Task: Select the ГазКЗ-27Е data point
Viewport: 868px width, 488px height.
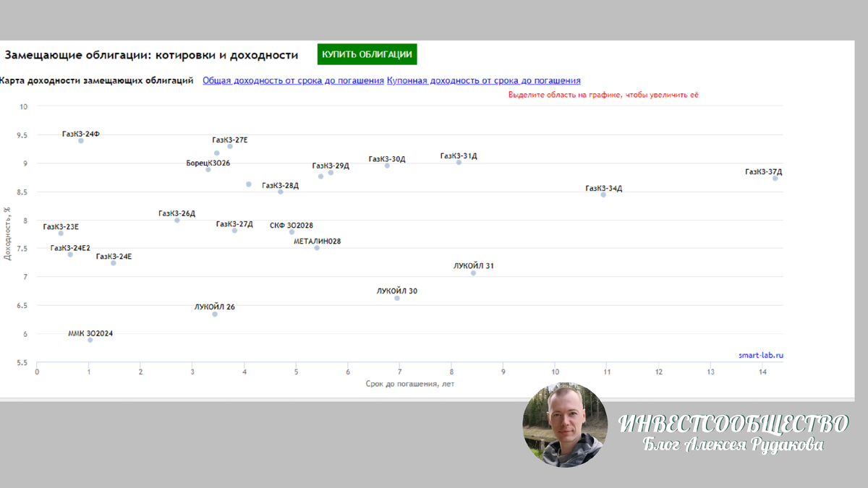Action: [230, 147]
